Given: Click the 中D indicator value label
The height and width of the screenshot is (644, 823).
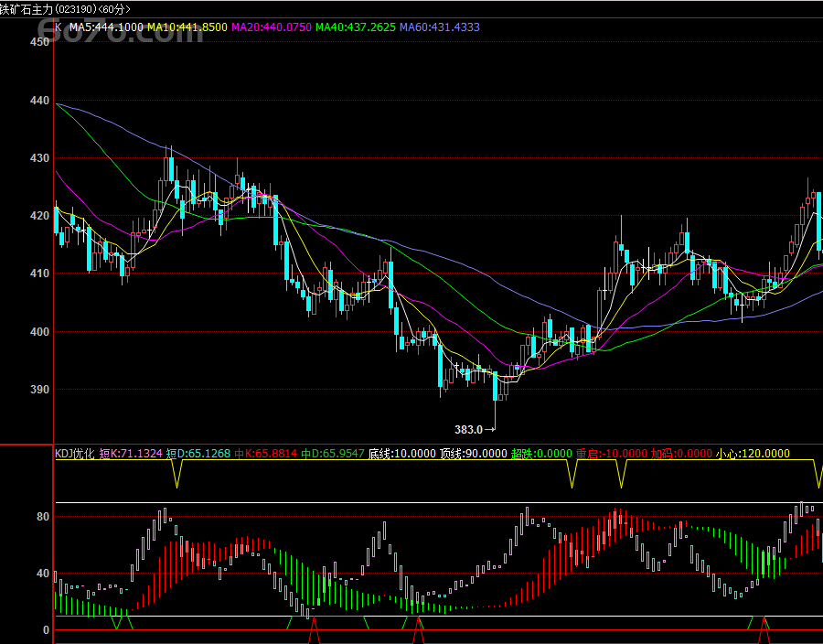Looking at the screenshot, I should [x=334, y=453].
